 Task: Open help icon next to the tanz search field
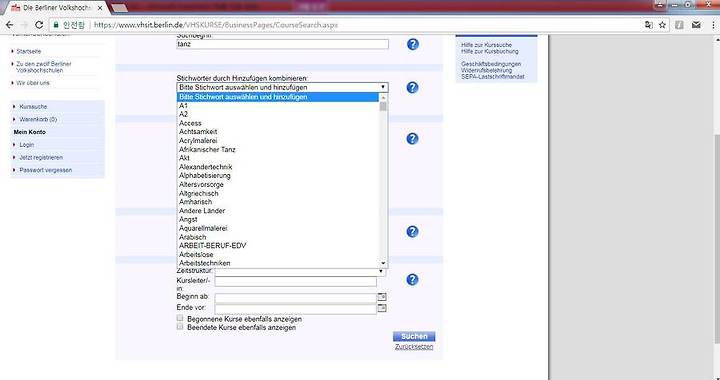[x=413, y=45]
